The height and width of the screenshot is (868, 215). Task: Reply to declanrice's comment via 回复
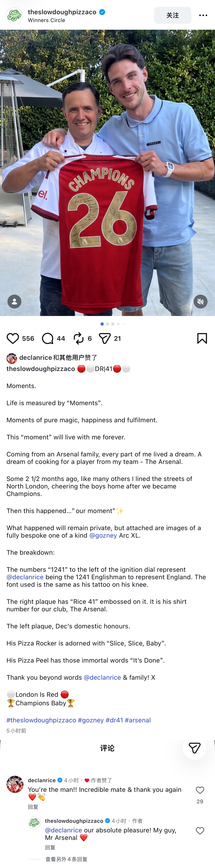(33, 807)
